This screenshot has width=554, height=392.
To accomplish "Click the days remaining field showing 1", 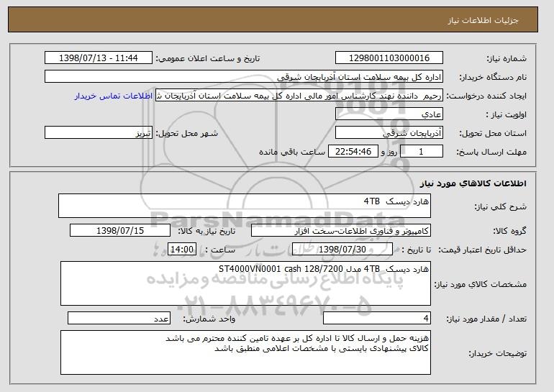I will click(x=422, y=152).
